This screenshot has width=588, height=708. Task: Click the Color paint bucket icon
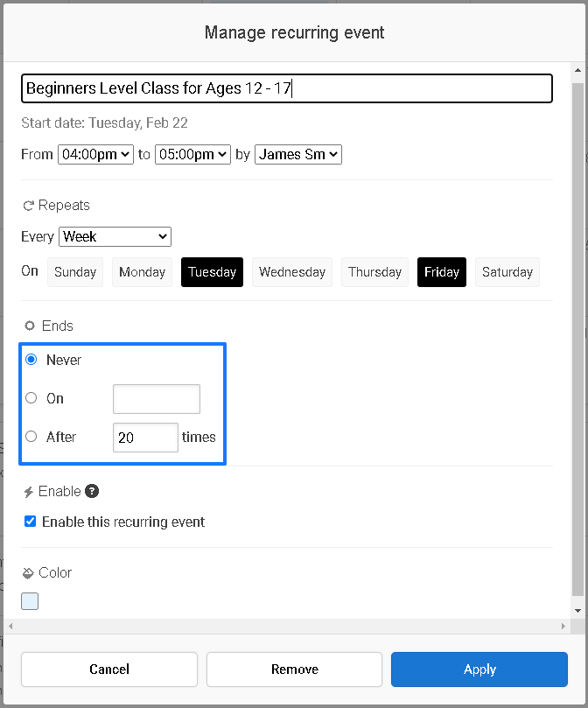(28, 573)
